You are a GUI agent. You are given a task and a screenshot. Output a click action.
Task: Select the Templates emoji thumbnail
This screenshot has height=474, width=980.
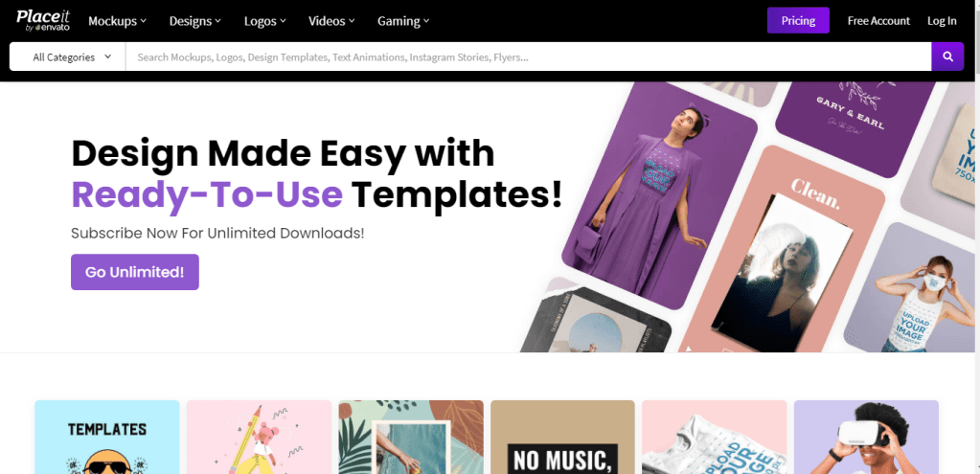107,438
